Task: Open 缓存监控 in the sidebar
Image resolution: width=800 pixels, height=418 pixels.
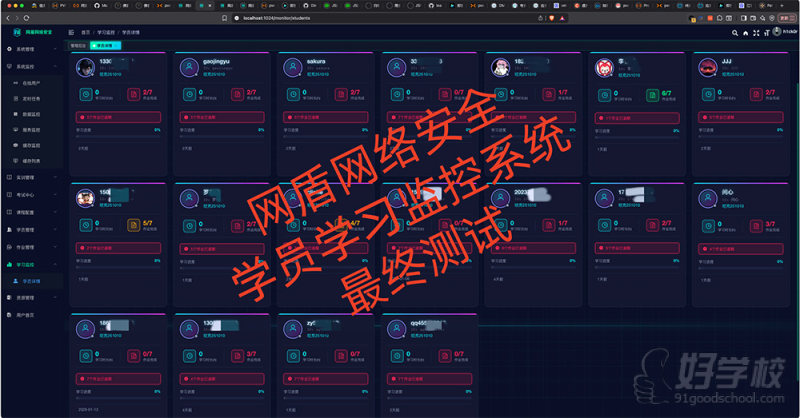Action: [32, 145]
